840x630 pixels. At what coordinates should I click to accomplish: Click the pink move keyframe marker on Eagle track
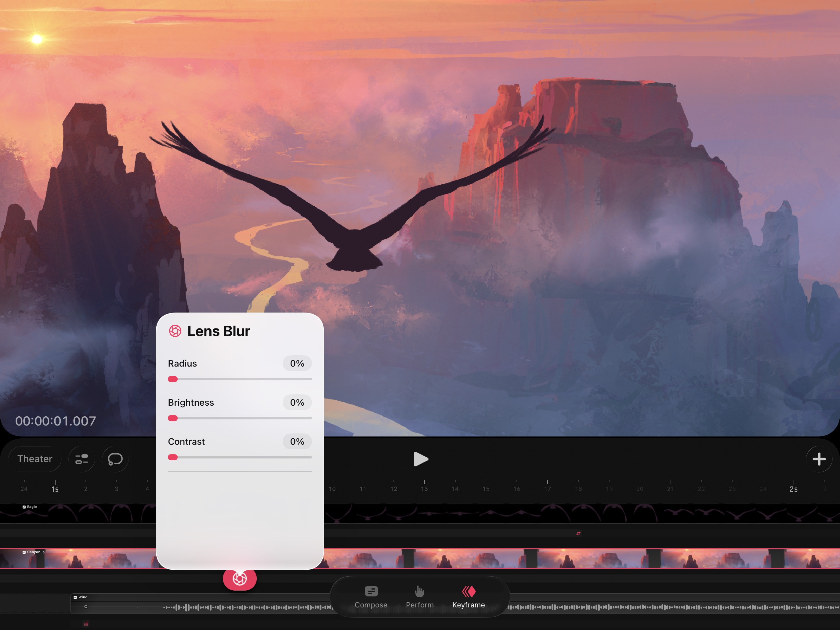[x=578, y=534]
